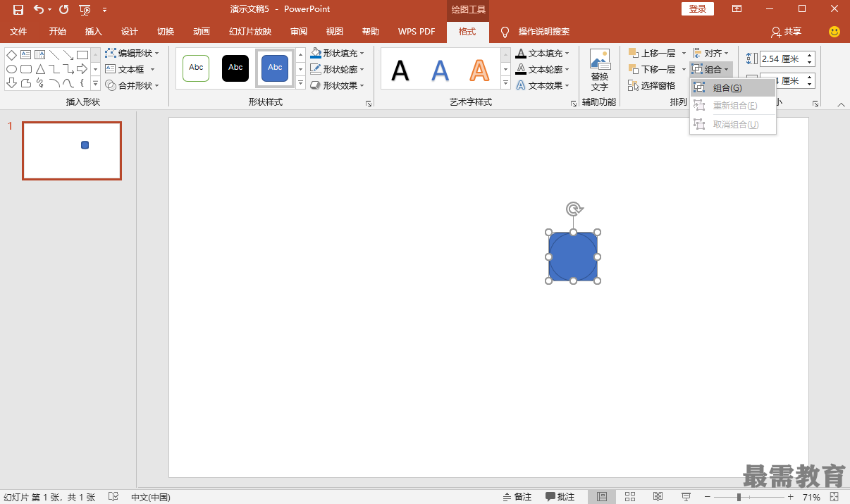Apply the white Abc shape style with green outline

(x=196, y=68)
